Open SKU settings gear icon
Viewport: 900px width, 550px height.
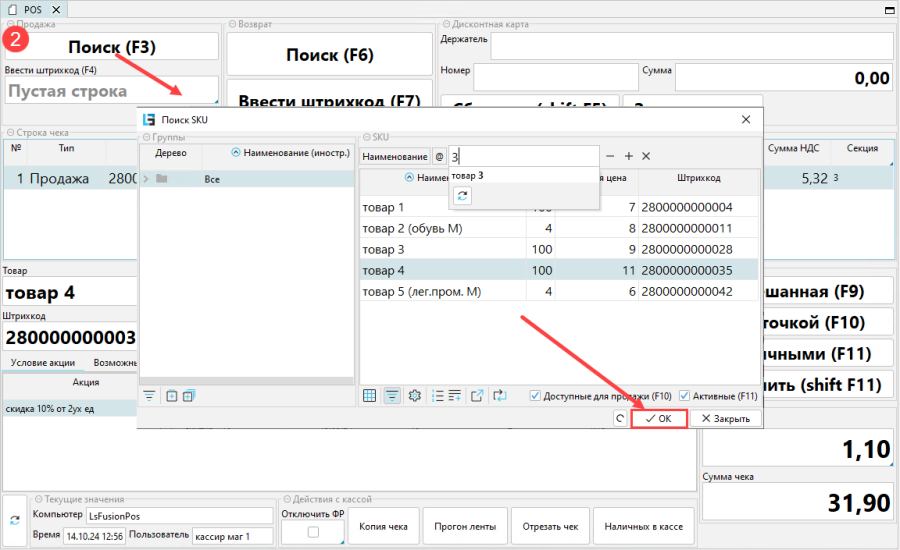(414, 396)
